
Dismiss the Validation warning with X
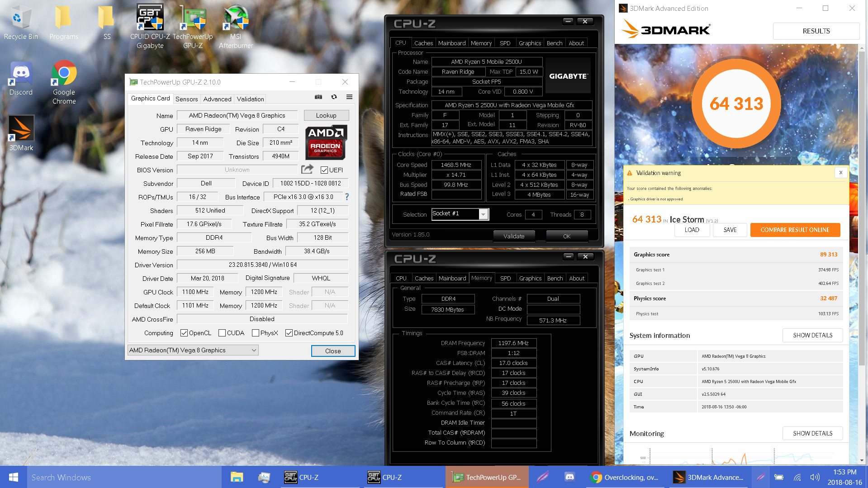pyautogui.click(x=841, y=173)
